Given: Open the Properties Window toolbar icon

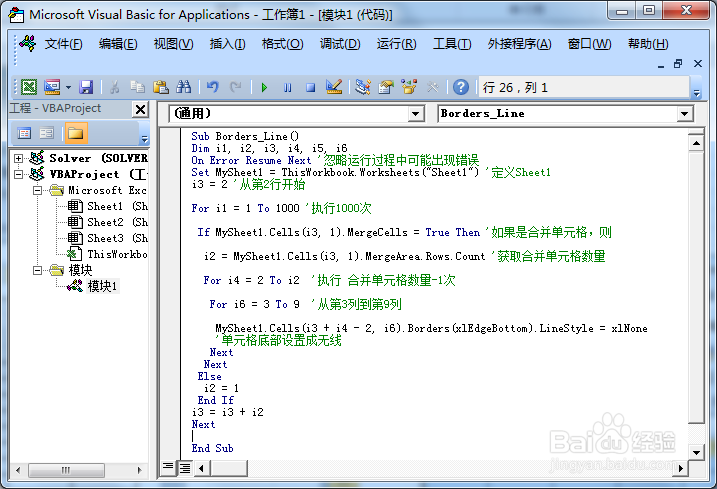Looking at the screenshot, I should [386, 87].
